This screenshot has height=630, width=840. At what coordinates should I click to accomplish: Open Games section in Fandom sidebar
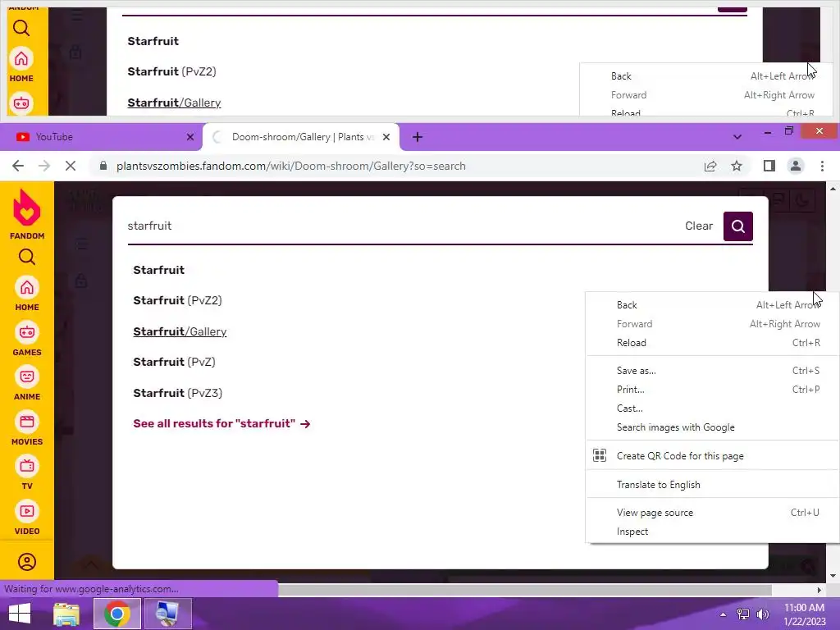[27, 339]
